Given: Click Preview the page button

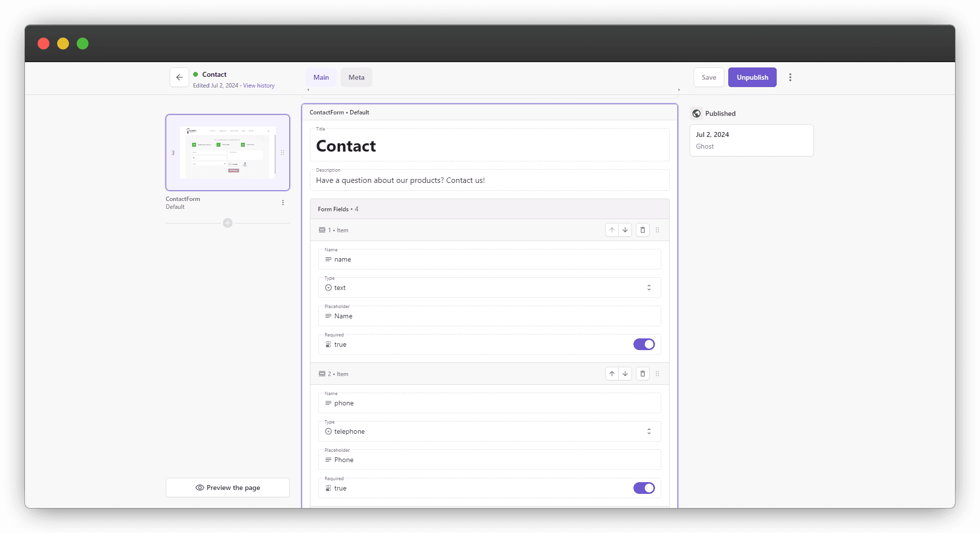Looking at the screenshot, I should pyautogui.click(x=228, y=488).
